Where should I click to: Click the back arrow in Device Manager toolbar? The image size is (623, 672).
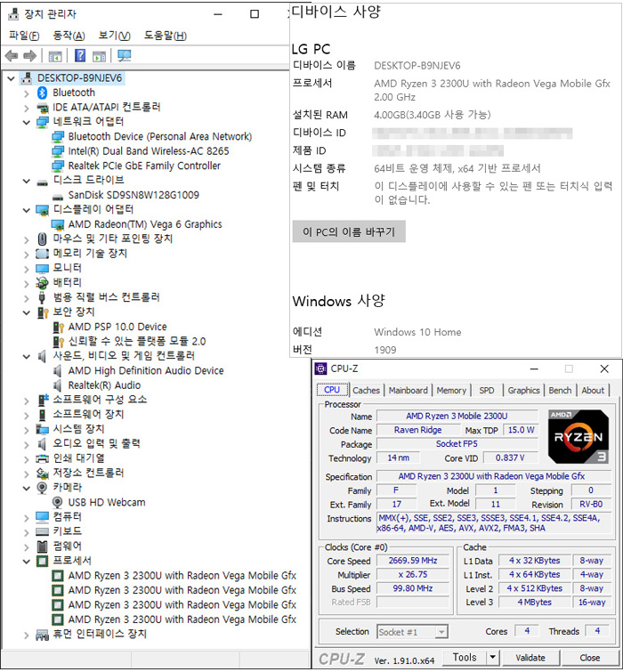pos(12,56)
